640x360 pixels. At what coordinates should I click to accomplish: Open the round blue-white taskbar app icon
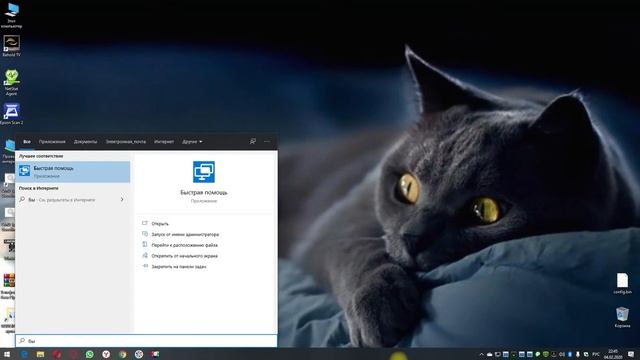coord(139,354)
